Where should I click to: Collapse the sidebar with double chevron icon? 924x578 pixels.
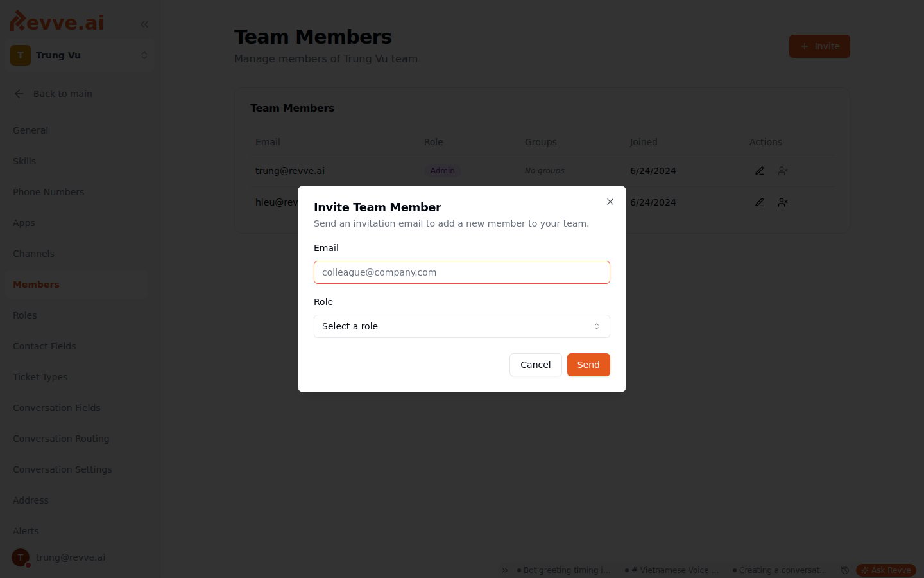point(144,24)
